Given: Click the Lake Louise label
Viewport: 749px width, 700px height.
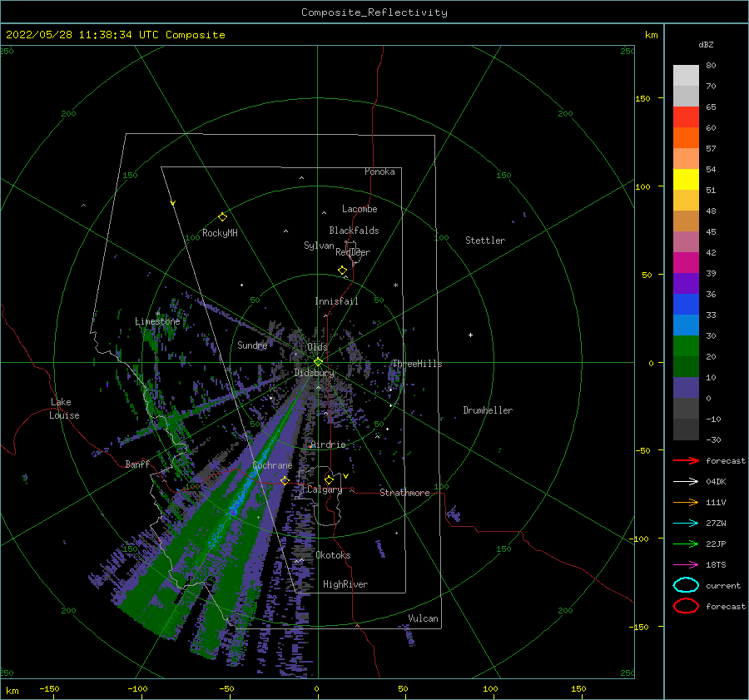Looking at the screenshot, I should pos(64,409).
